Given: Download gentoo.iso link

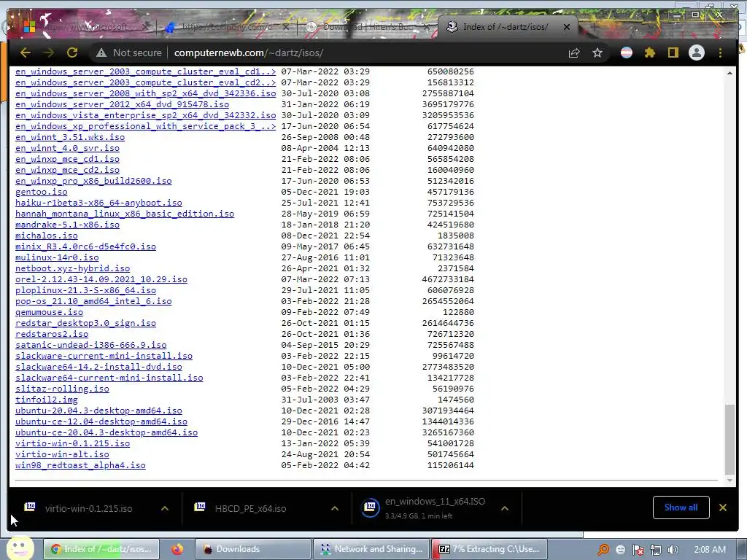Looking at the screenshot, I should pyautogui.click(x=42, y=192).
